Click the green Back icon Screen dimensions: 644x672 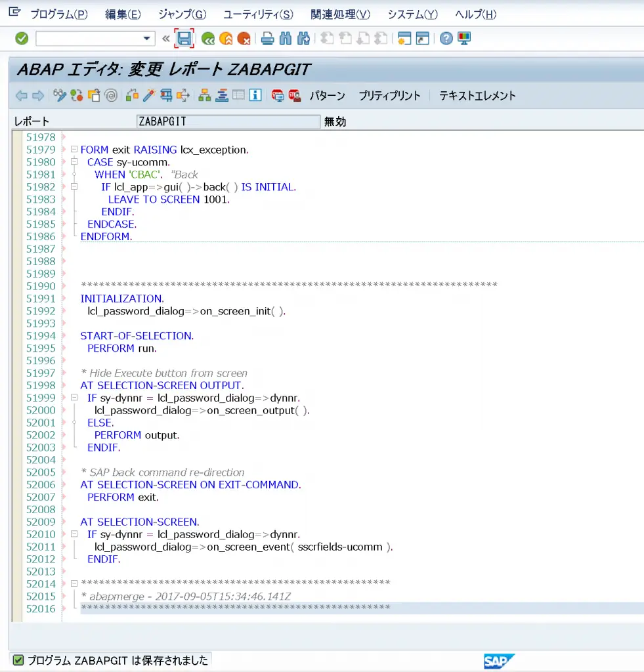208,39
